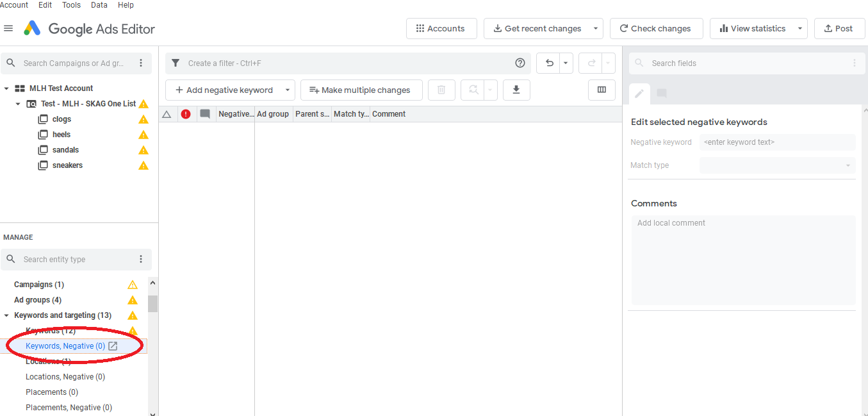Open campaign search options kebab menu
868x416 pixels.
141,63
